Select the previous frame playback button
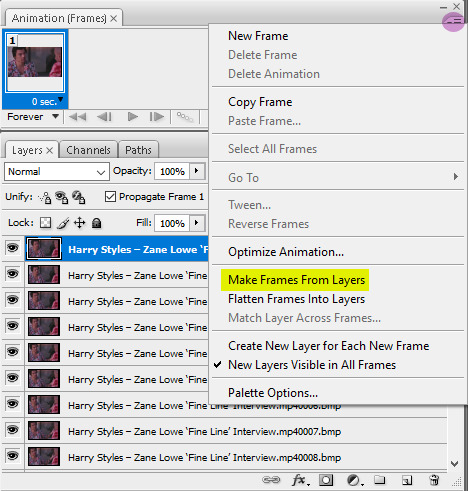This screenshot has height=491, width=468. click(x=104, y=117)
